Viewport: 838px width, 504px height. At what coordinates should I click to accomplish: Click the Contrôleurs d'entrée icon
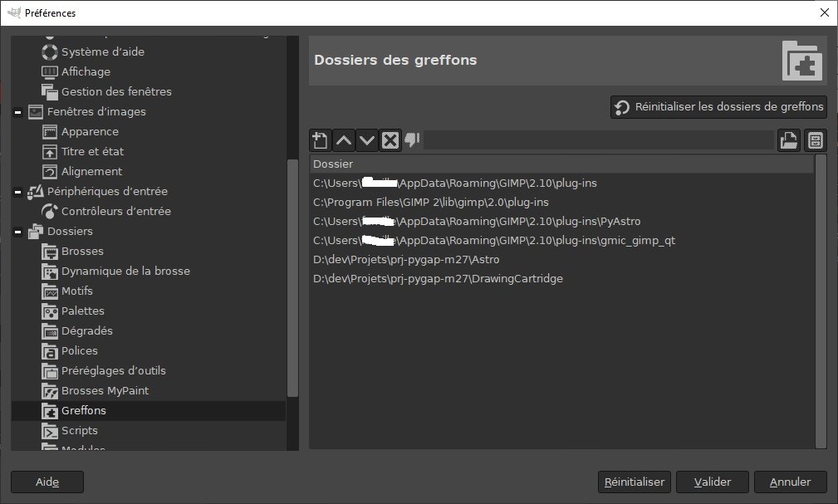click(x=50, y=211)
